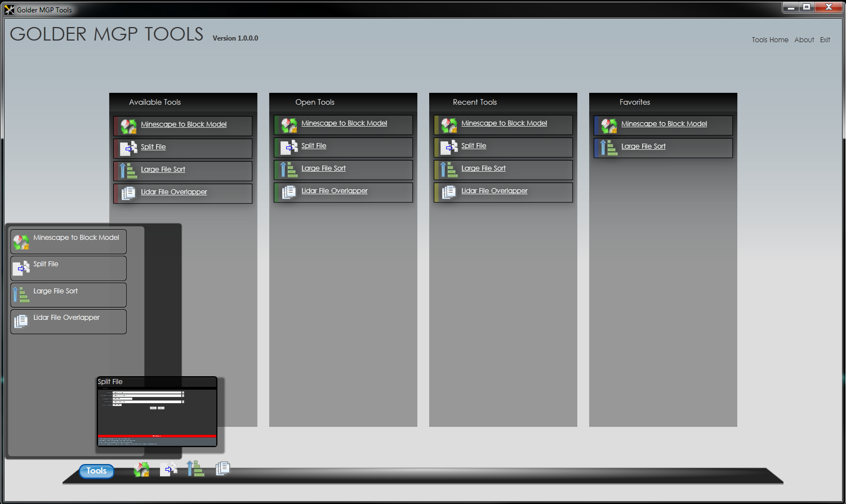This screenshot has height=504, width=846.
Task: Click Golder MGP Tools title bar app icon
Action: 9,10
